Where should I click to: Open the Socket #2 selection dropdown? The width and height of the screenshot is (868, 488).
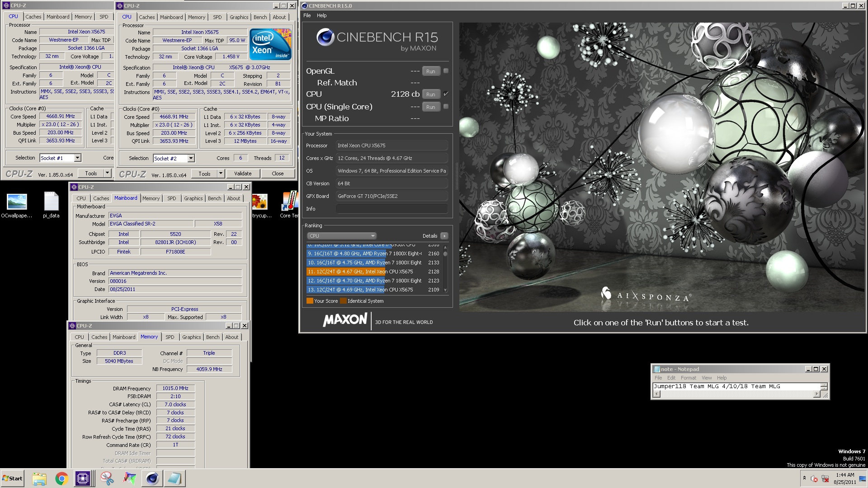click(x=191, y=158)
